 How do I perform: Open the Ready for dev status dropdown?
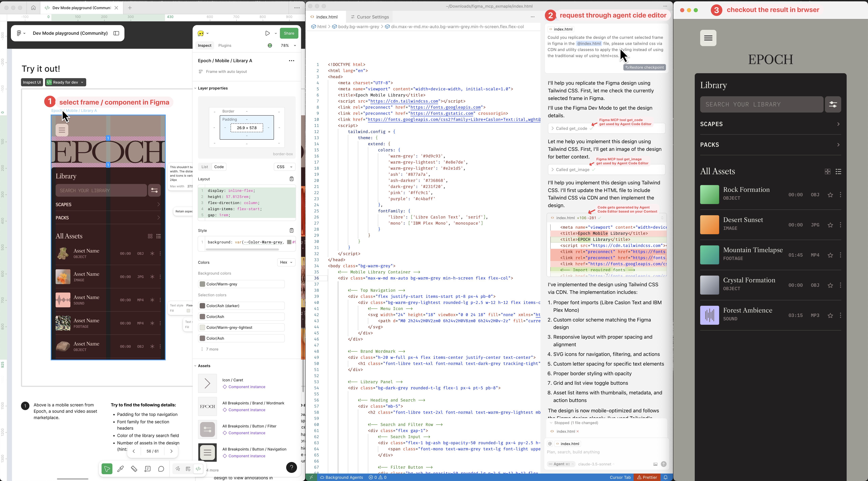pyautogui.click(x=66, y=82)
